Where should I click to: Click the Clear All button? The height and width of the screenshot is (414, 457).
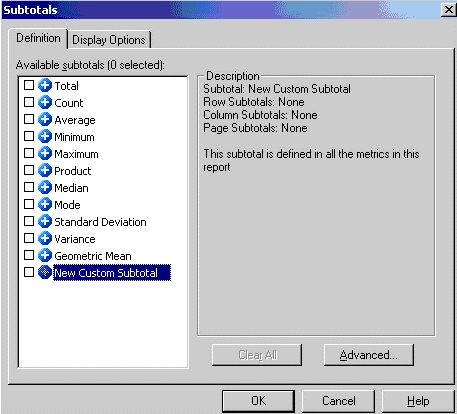(x=257, y=355)
